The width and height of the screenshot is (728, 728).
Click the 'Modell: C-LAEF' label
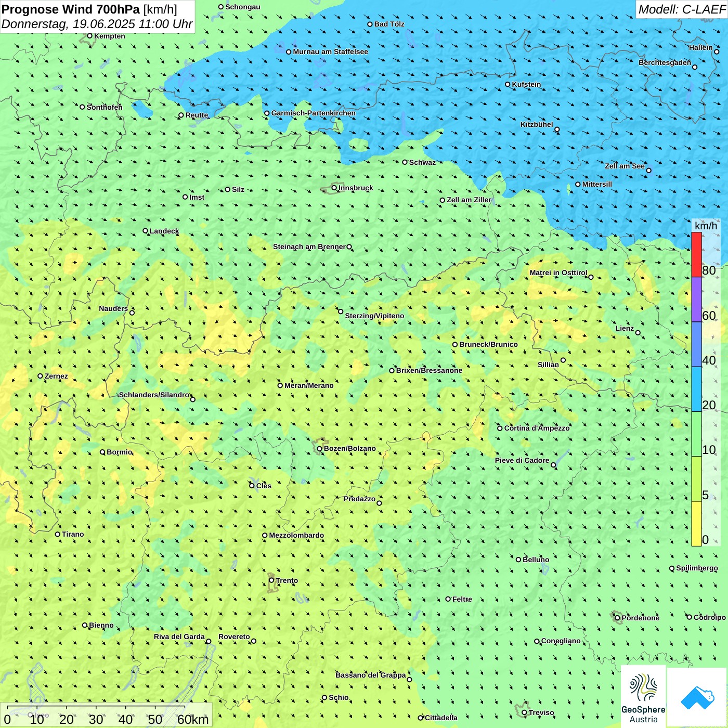(682, 9)
